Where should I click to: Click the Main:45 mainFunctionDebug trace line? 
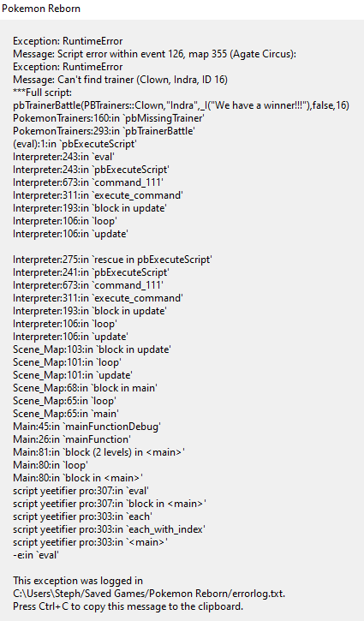tap(87, 427)
